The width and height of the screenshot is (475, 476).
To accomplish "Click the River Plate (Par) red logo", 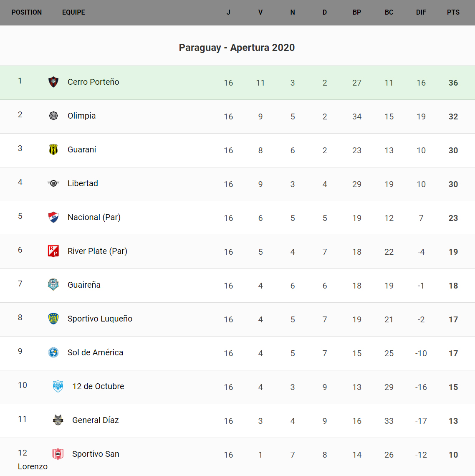I will click(53, 251).
